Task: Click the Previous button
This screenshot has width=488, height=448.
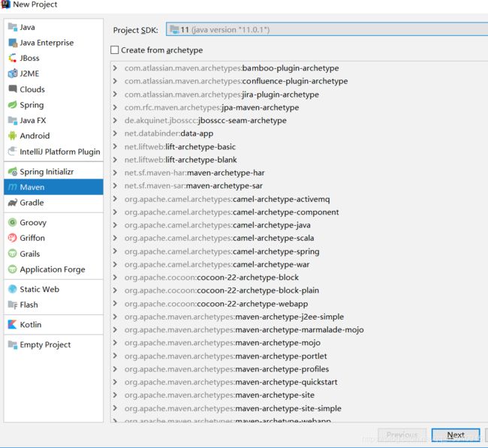Action: 402,434
